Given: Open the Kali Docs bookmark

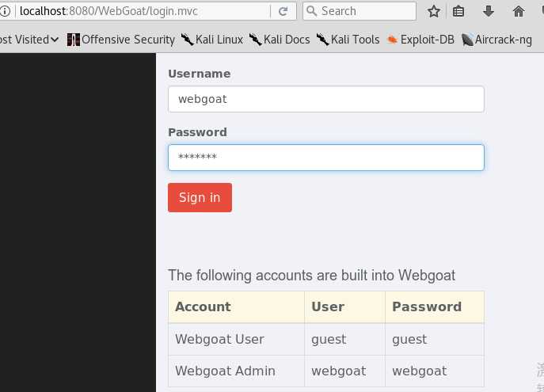Looking at the screenshot, I should (x=280, y=40).
